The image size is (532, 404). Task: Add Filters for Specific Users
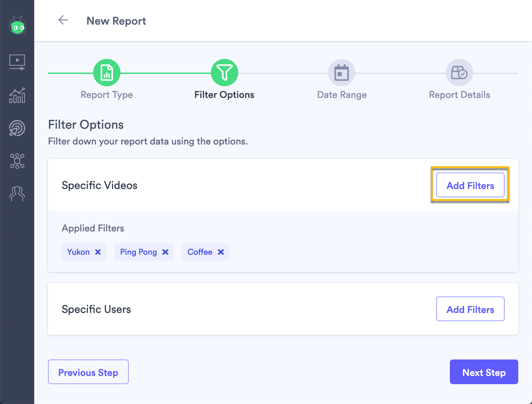470,309
